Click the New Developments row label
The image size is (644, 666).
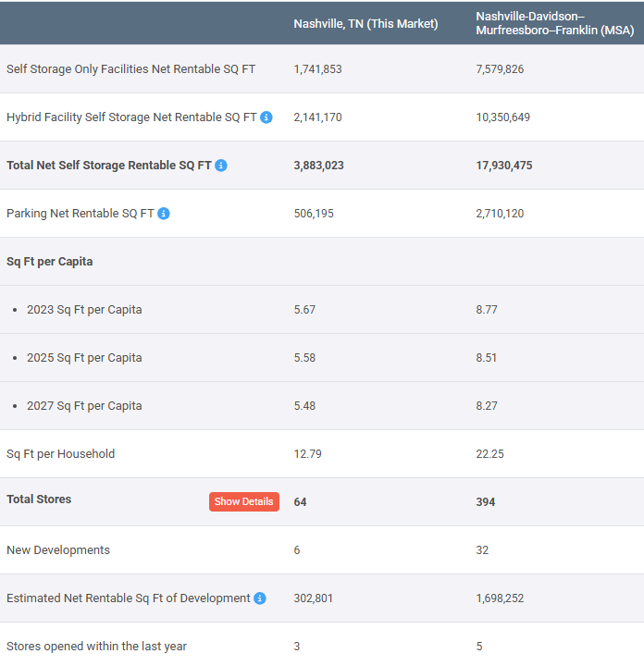(x=58, y=550)
